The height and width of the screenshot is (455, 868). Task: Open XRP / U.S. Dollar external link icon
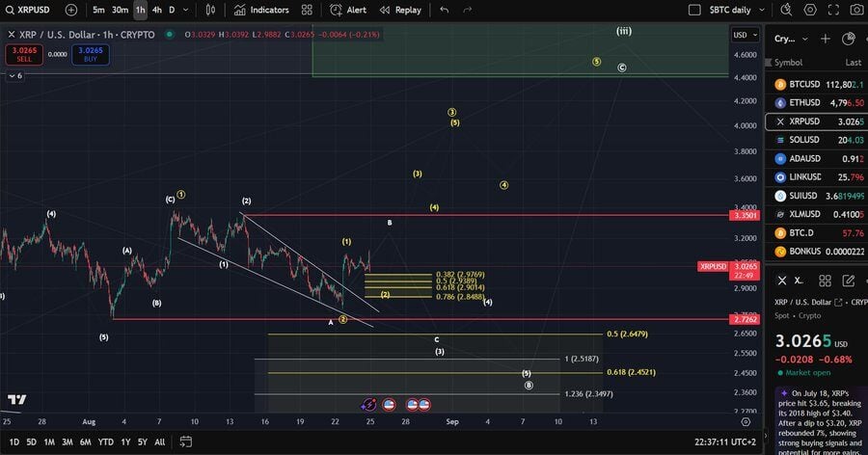click(838, 303)
